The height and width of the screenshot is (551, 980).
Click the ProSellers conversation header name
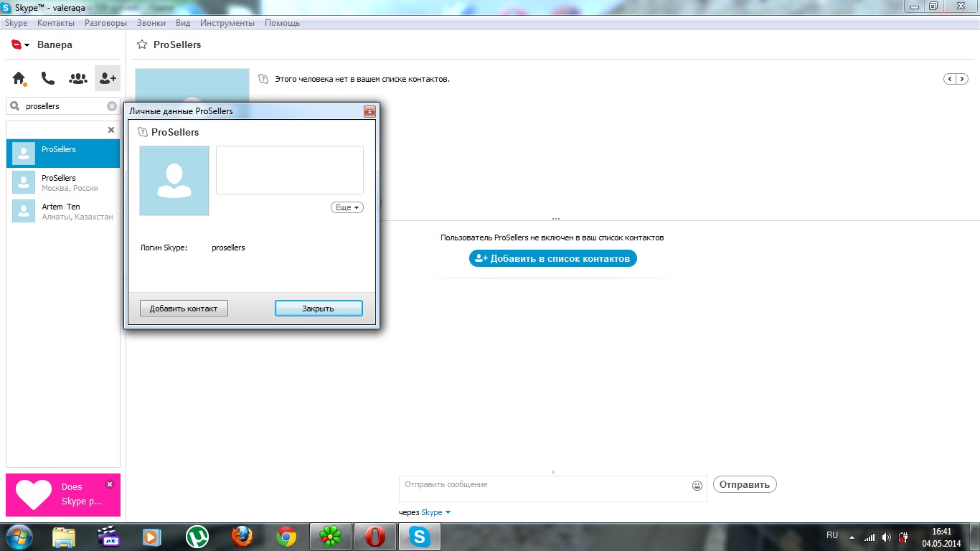pyautogui.click(x=177, y=44)
